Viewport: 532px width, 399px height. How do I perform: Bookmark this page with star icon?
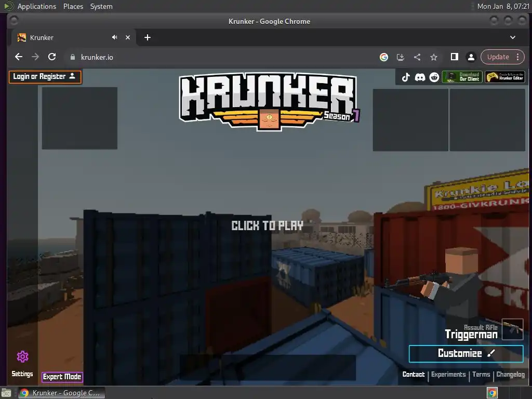pyautogui.click(x=434, y=57)
